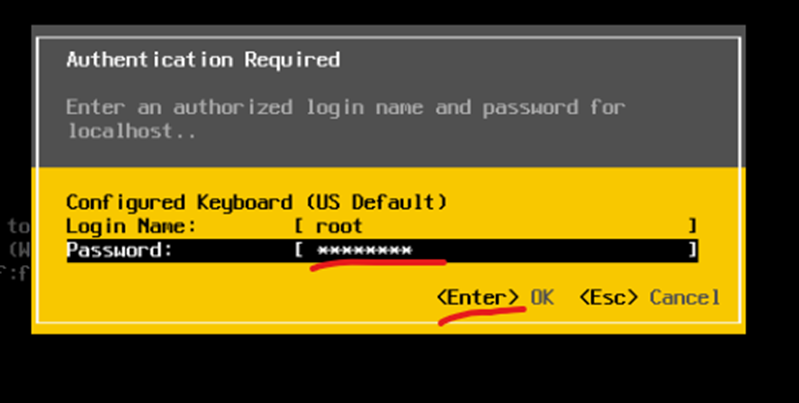Click the <Esc> key hint

tap(609, 297)
